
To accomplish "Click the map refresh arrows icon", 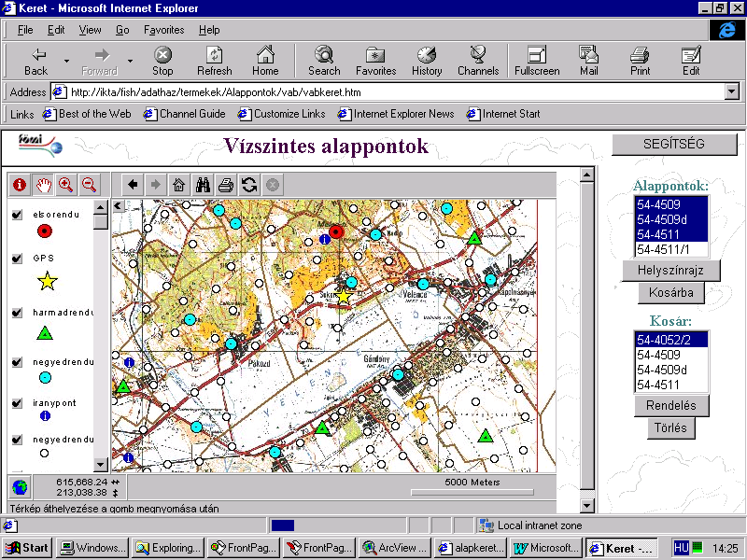I will coord(249,185).
